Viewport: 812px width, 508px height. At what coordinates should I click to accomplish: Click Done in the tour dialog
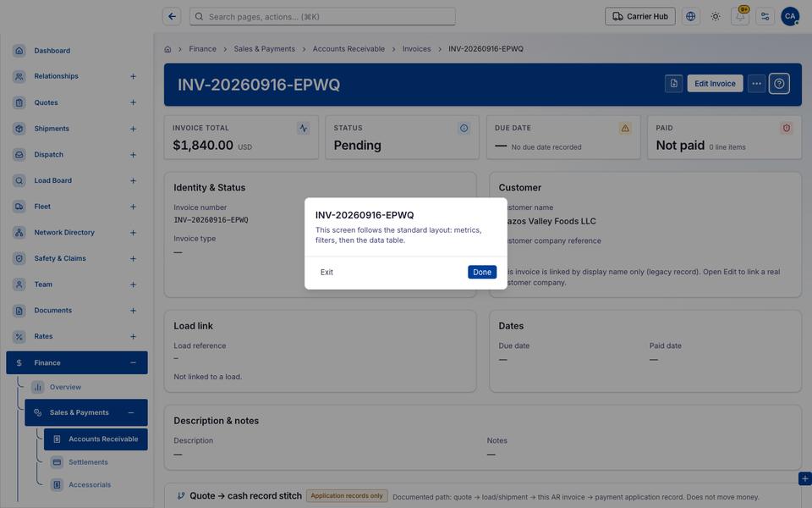tap(481, 272)
